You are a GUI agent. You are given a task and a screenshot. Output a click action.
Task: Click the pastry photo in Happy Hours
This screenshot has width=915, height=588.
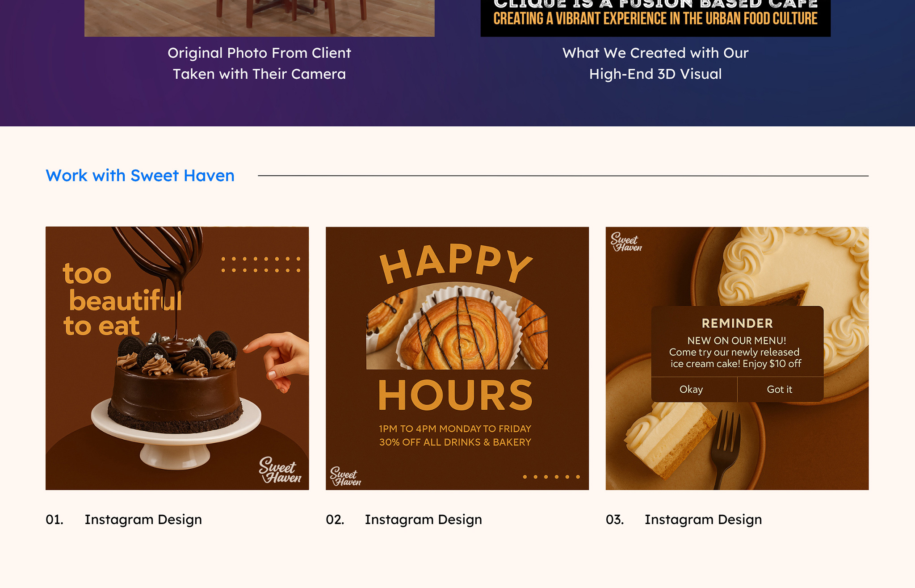pyautogui.click(x=457, y=331)
